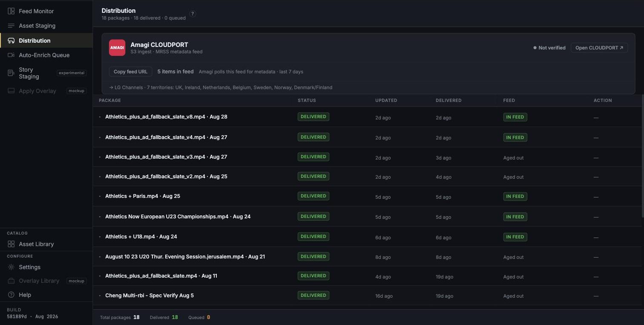The height and width of the screenshot is (325, 644).
Task: Click the UPDATED column header
Action: pyautogui.click(x=386, y=101)
